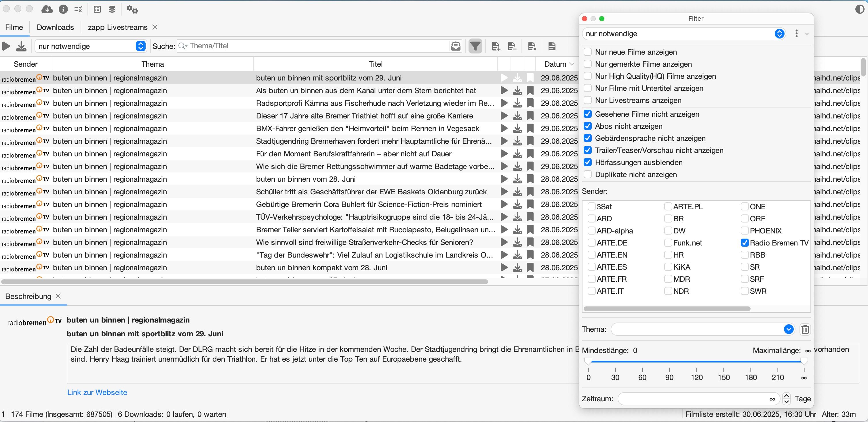
Task: Click the Zeitraum stepper arrows
Action: pos(787,399)
